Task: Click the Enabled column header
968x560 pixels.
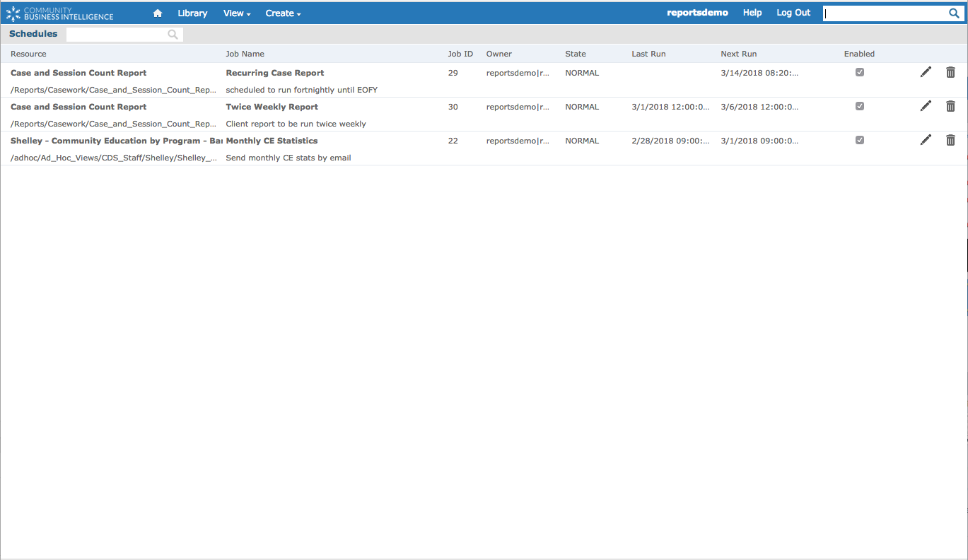Action: 859,54
